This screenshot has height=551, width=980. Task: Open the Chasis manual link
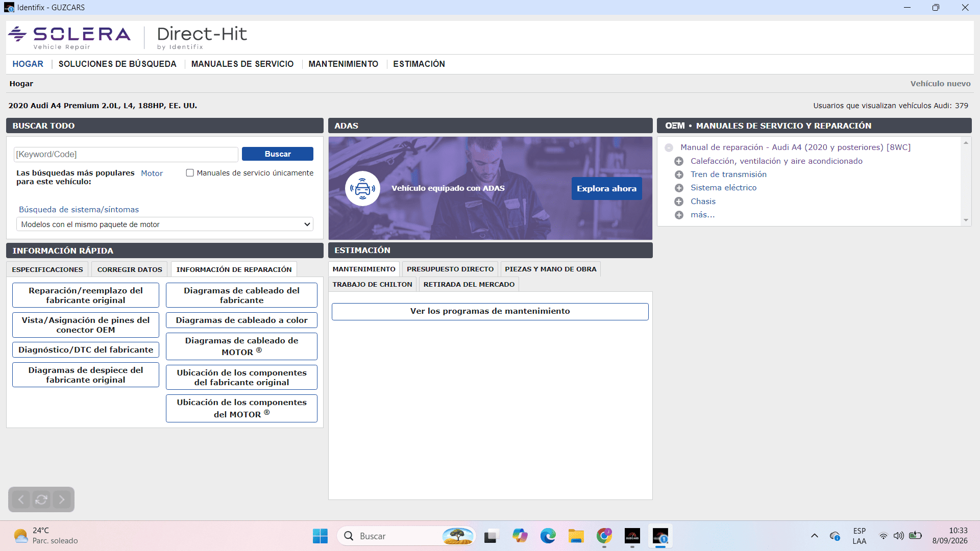point(703,202)
